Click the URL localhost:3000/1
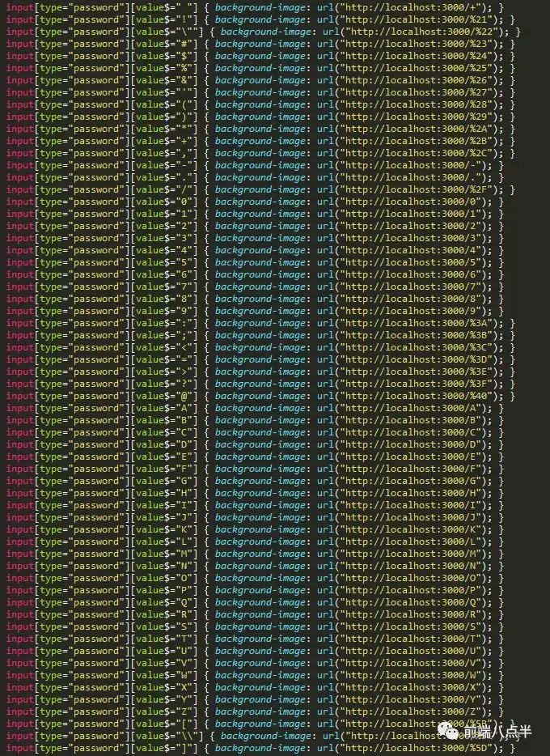Image resolution: width=550 pixels, height=756 pixels. coord(409,214)
